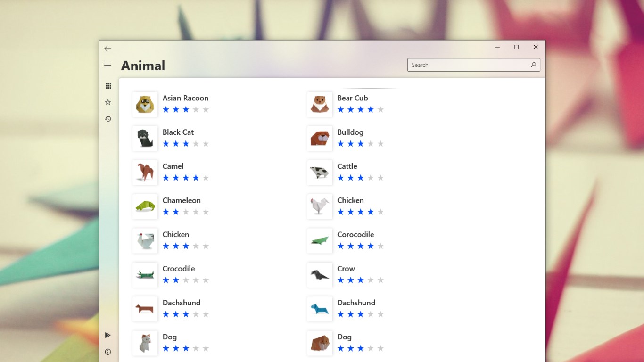Open the Black Cat origami thumbnail

(145, 138)
